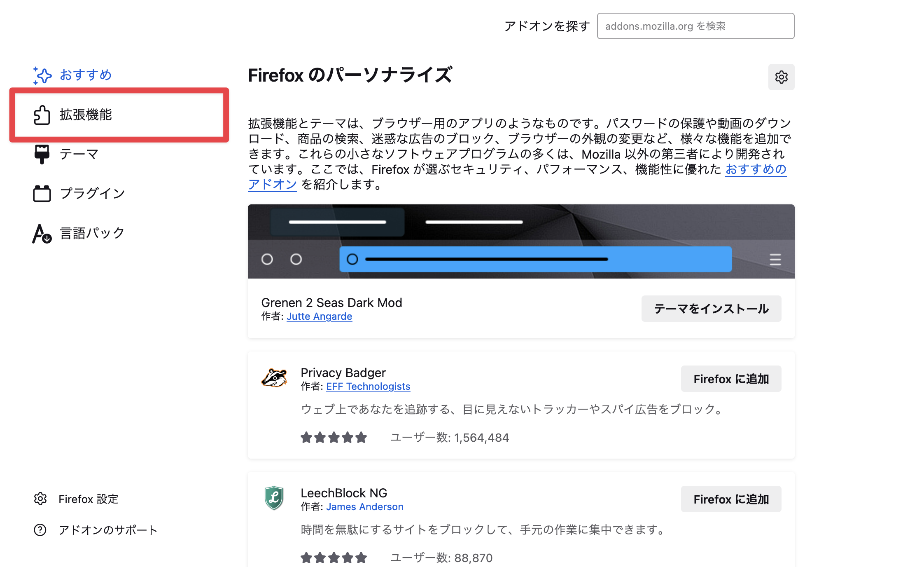Open アドオンのサポート link
Screen dimensions: 924x567
point(96,530)
